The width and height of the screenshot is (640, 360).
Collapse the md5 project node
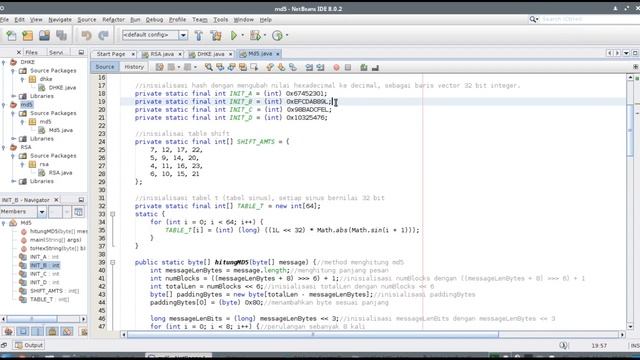4,105
